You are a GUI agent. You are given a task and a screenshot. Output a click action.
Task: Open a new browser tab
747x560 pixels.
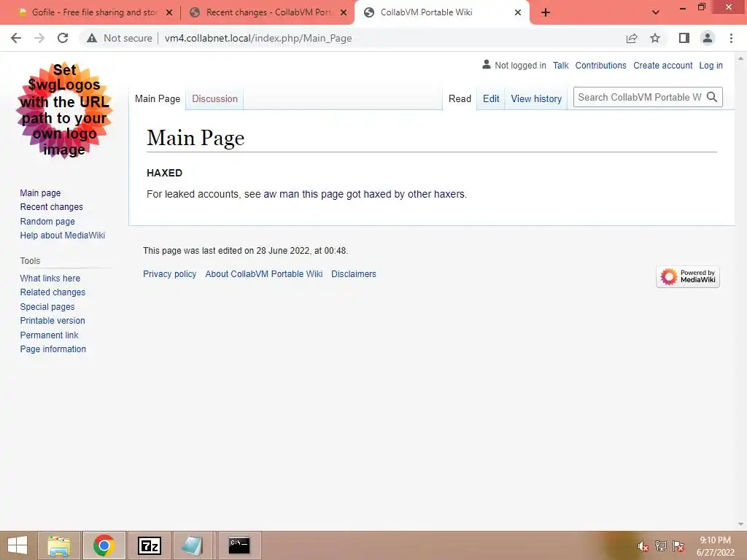546,13
